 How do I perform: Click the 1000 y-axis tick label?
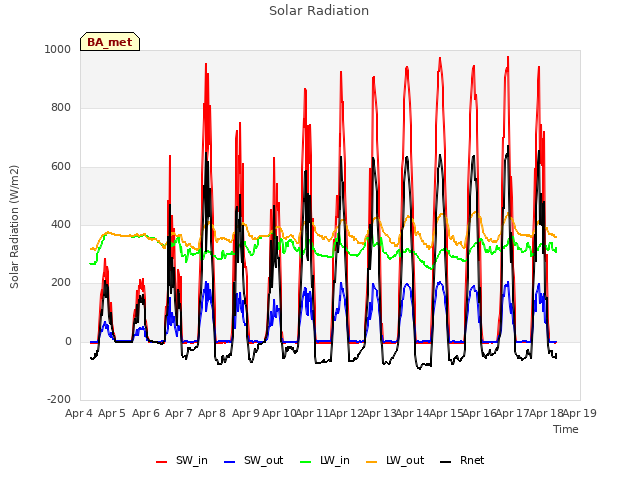pyautogui.click(x=58, y=49)
